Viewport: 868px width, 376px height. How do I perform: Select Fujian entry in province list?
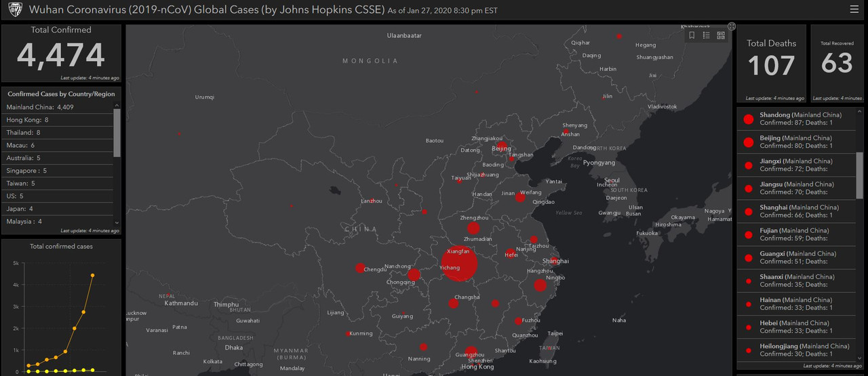tap(797, 234)
